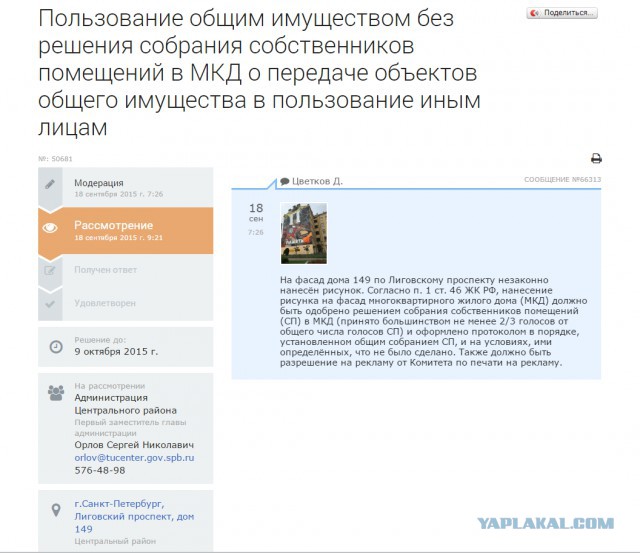The width and height of the screenshot is (640, 553).
Task: Click the label СООБЩЕНИЕ №66313
Action: pyautogui.click(x=562, y=180)
